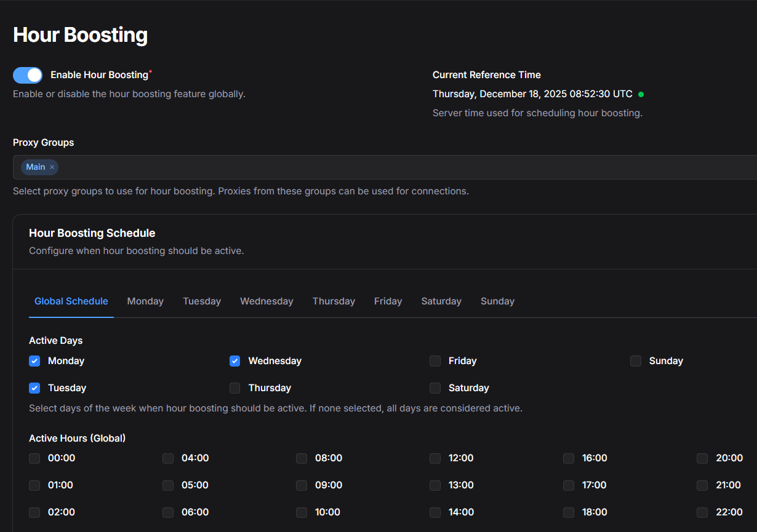Uncheck Monday in Active Days
Image resolution: width=757 pixels, height=532 pixels.
click(34, 361)
